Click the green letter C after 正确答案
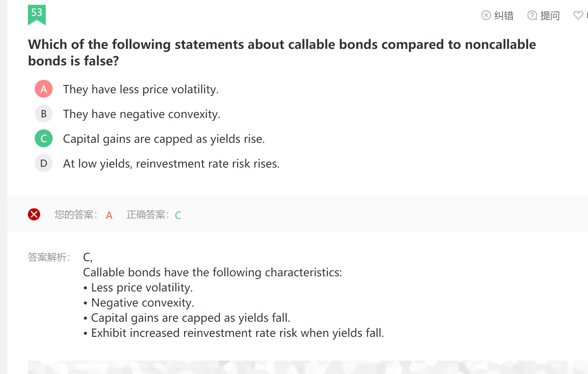Viewport: 588px width, 374px height. 178,215
